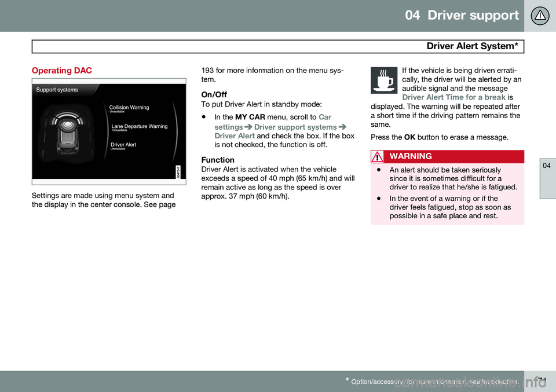The image size is (556, 392).
Task: Select the 04 chapter side tab
Action: [547, 178]
